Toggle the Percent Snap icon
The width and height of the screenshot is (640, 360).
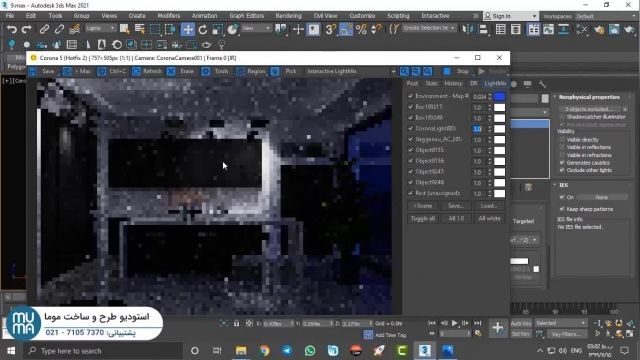pos(361,29)
